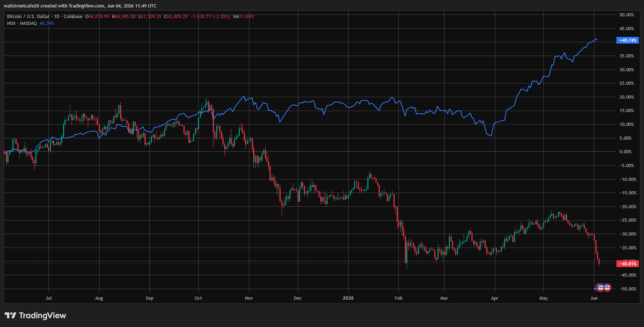Click the Dec label on time axis

(x=298, y=297)
